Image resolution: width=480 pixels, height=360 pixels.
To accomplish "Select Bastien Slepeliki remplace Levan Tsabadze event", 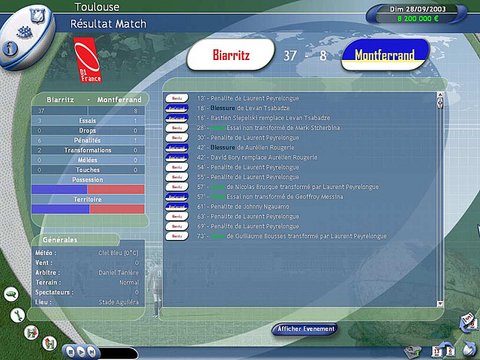I will [x=263, y=118].
